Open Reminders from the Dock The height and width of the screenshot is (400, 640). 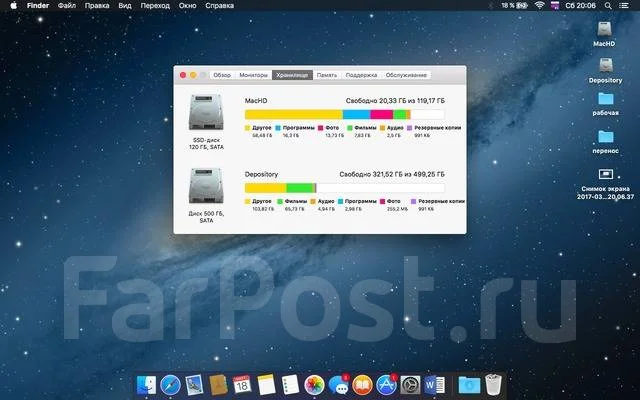[290, 384]
